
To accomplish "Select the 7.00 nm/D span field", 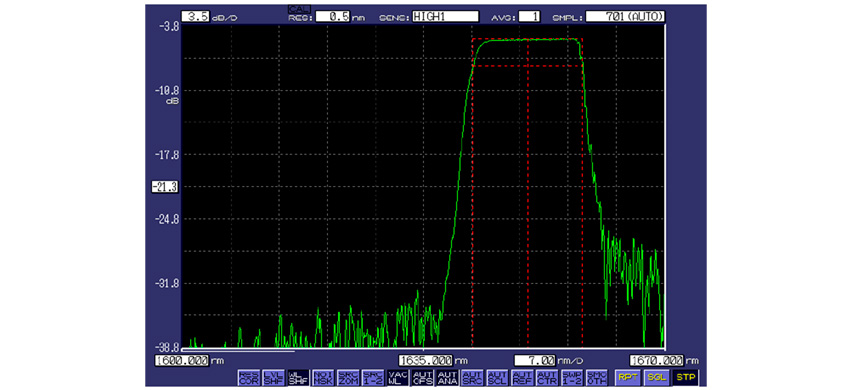I will [x=535, y=360].
